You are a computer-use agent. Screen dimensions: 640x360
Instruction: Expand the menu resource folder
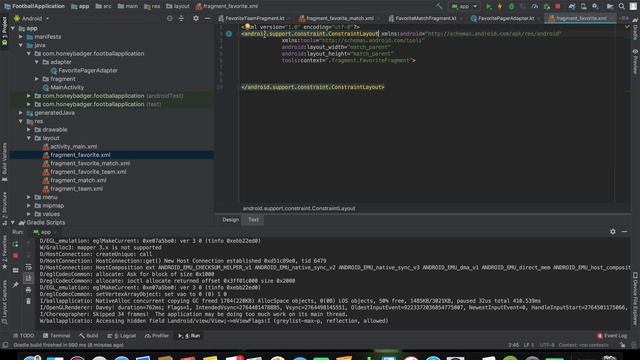click(29, 197)
